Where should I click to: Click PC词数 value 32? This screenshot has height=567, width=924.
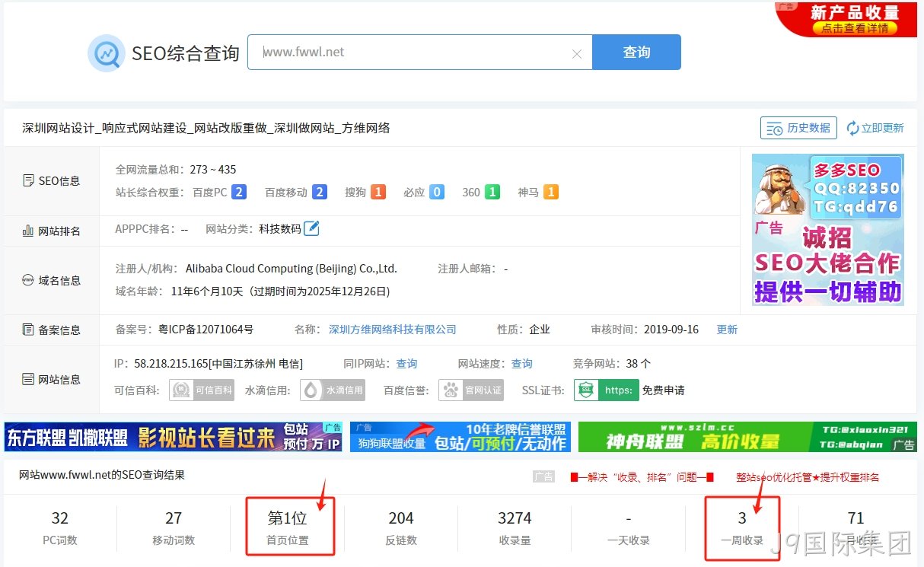pos(59,518)
